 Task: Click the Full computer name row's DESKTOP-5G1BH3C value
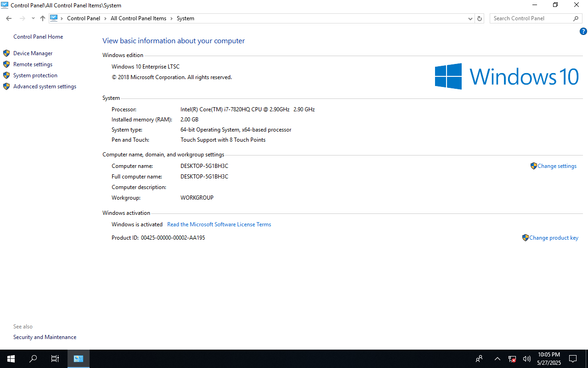(204, 177)
